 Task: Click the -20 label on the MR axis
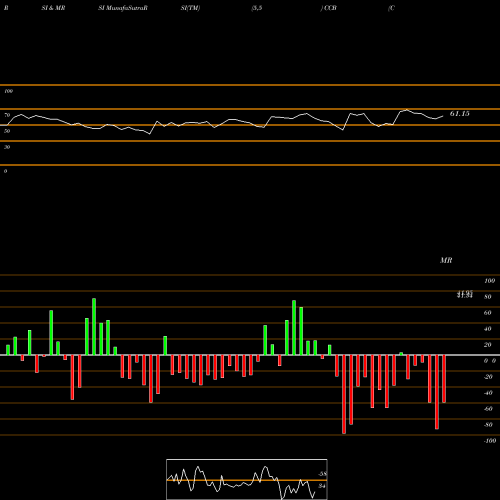[x=488, y=377]
